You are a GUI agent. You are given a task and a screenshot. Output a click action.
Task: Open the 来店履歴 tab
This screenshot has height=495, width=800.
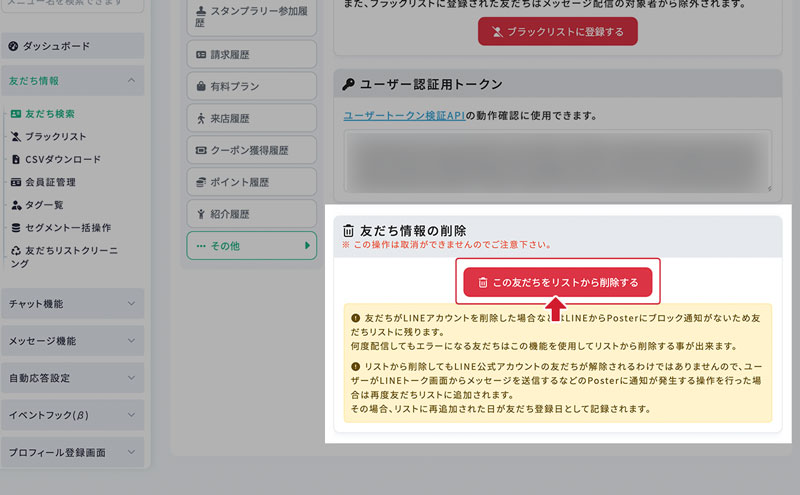pyautogui.click(x=251, y=119)
